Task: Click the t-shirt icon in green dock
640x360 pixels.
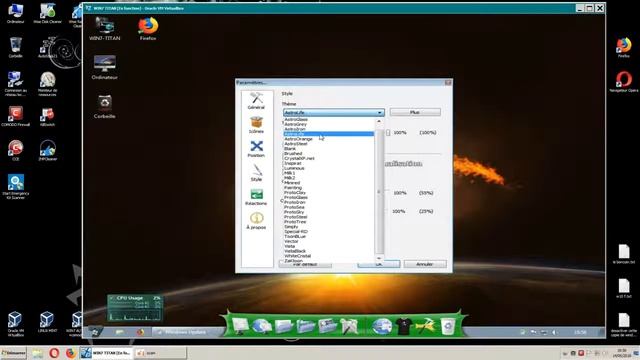Action: (x=404, y=327)
